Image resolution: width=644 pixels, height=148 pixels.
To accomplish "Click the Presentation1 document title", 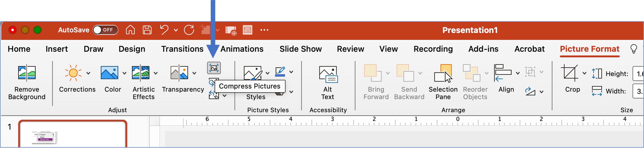I will (x=470, y=30).
